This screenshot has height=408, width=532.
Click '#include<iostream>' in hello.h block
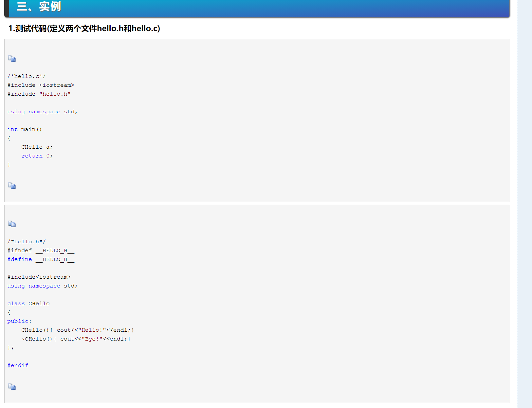click(39, 277)
